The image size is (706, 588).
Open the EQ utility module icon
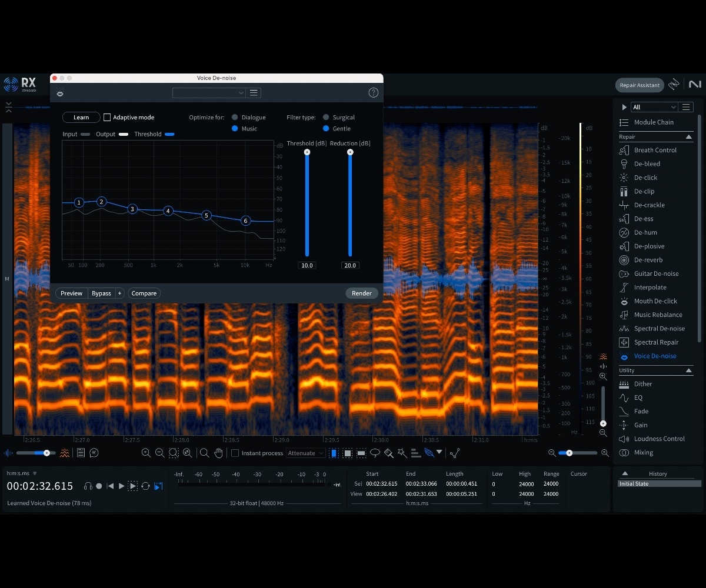click(x=624, y=397)
